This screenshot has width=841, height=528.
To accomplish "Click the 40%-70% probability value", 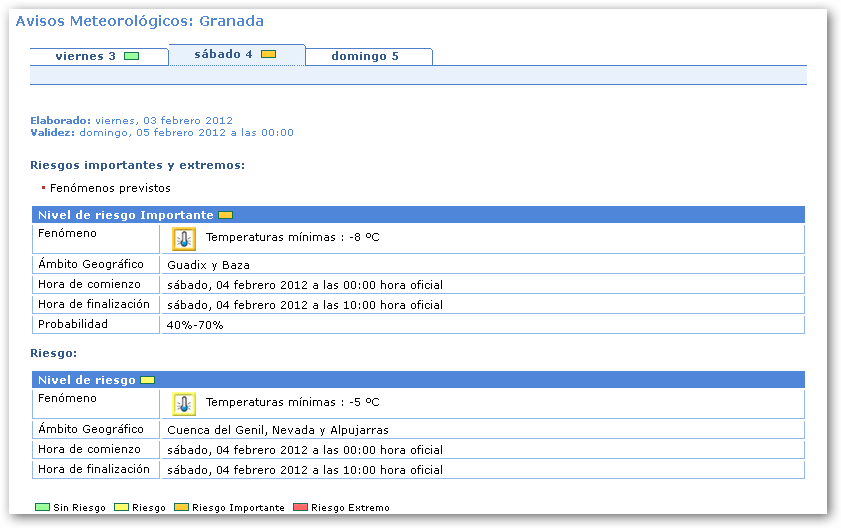I will pos(196,325).
